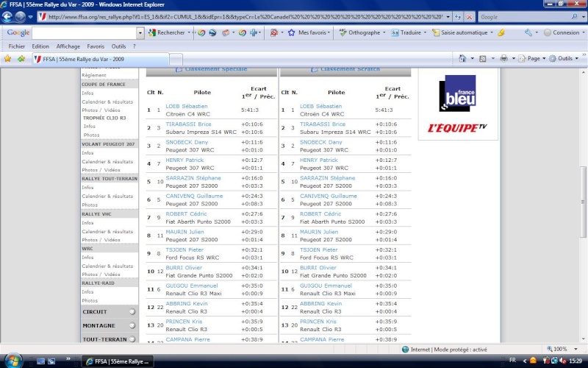Click the Traduire translate button
Image resolution: width=588 pixels, height=368 pixels.
coord(406,32)
